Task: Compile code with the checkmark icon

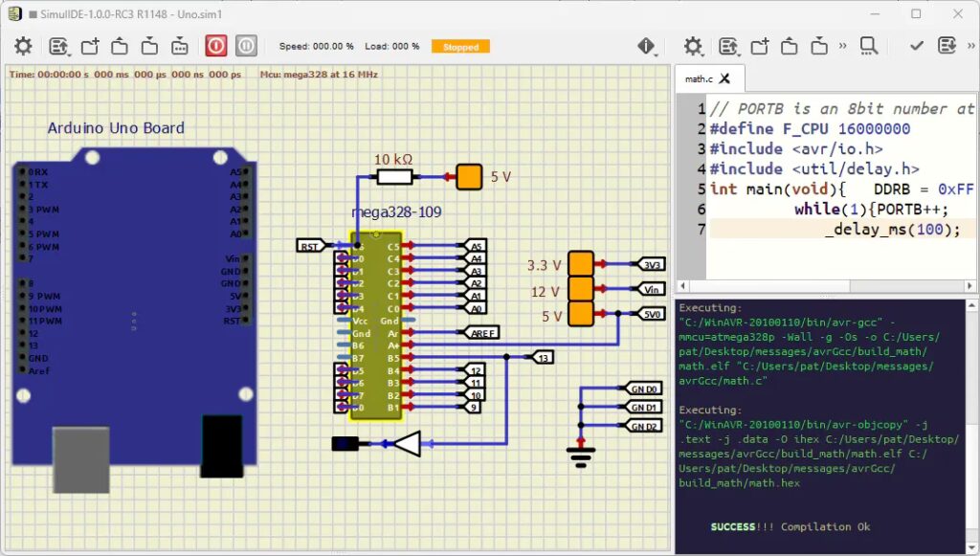Action: click(x=916, y=46)
